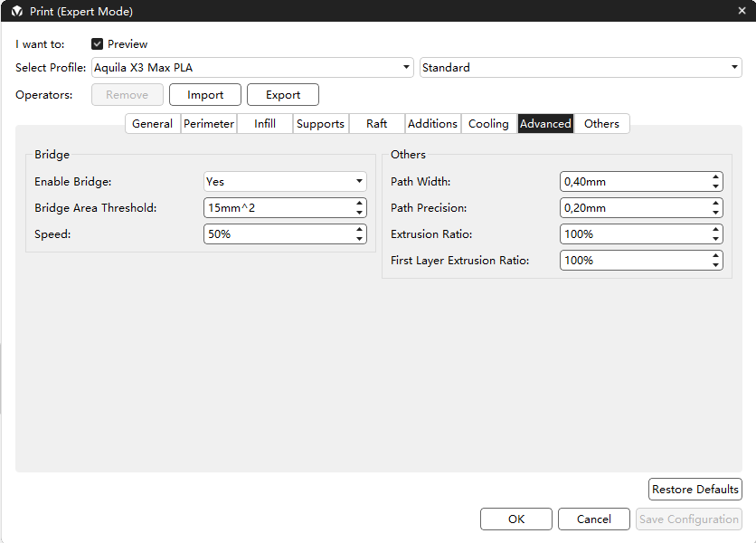Close the Print Expert Mode dialog
The height and width of the screenshot is (543, 756).
click(742, 11)
